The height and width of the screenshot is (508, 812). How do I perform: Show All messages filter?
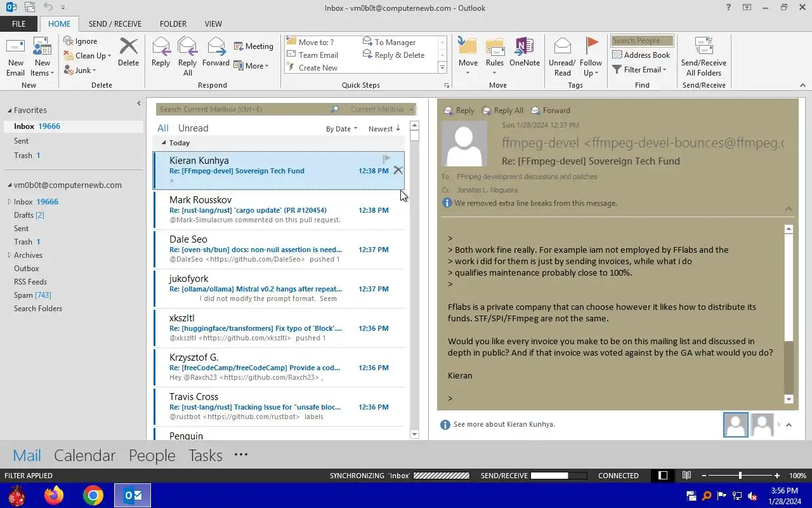[163, 128]
